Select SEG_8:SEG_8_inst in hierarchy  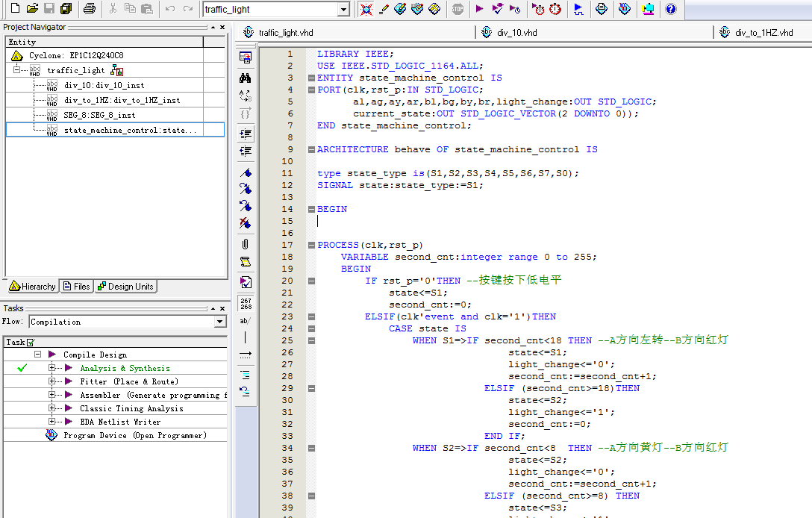[x=99, y=115]
